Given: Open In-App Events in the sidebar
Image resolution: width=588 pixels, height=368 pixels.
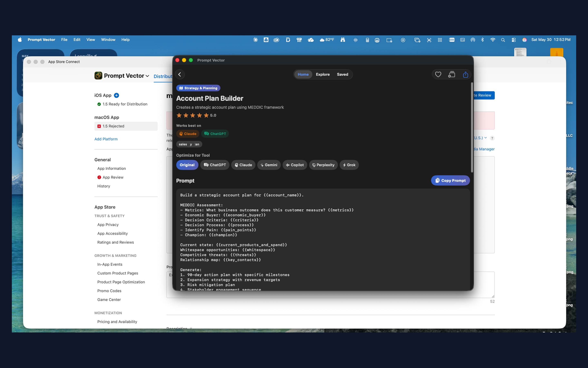Looking at the screenshot, I should pyautogui.click(x=110, y=264).
